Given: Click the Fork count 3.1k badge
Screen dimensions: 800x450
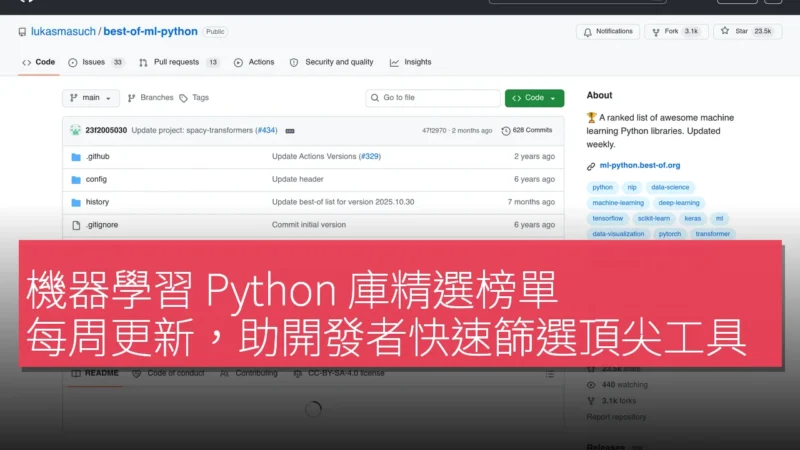Looking at the screenshot, I should [x=691, y=32].
